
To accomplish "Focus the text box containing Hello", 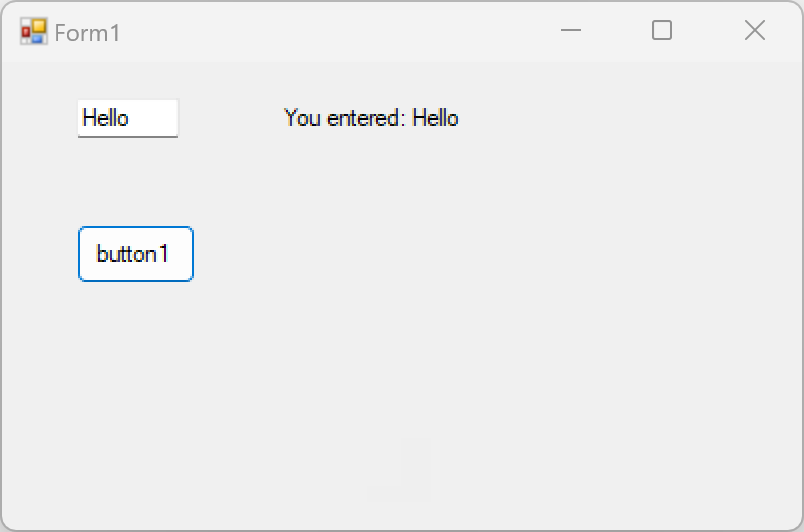I will point(128,118).
